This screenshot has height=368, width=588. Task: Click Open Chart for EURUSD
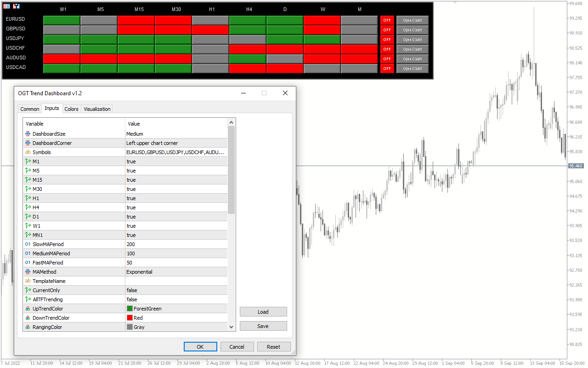click(x=413, y=20)
